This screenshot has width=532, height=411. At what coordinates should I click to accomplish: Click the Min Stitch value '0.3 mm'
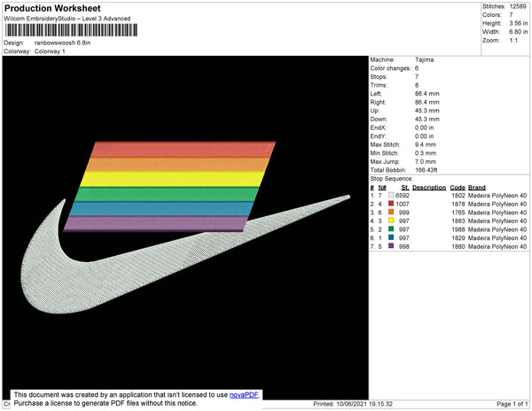pos(426,153)
